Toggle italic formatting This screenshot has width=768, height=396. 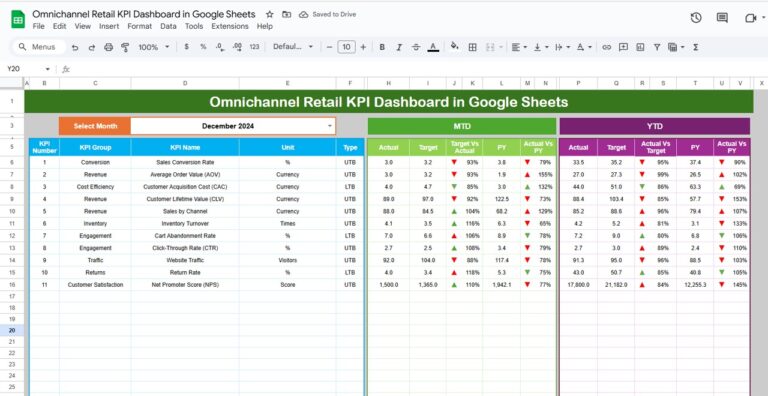pos(399,47)
